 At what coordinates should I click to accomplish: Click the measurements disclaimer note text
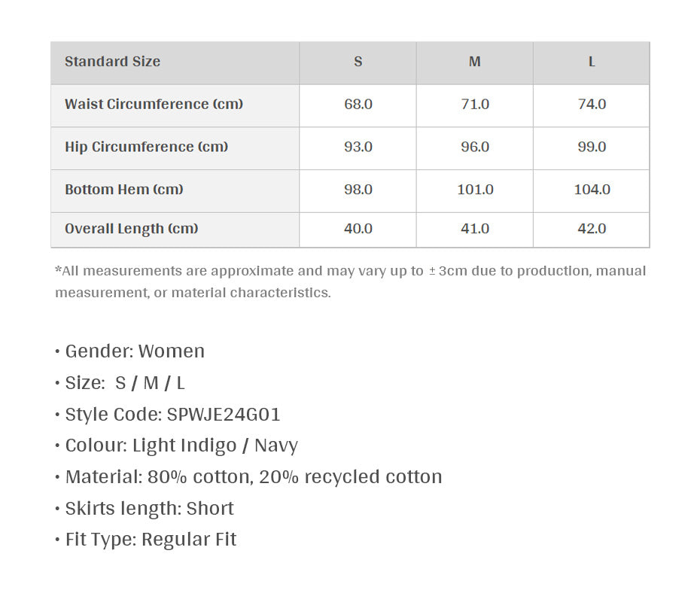click(x=351, y=281)
